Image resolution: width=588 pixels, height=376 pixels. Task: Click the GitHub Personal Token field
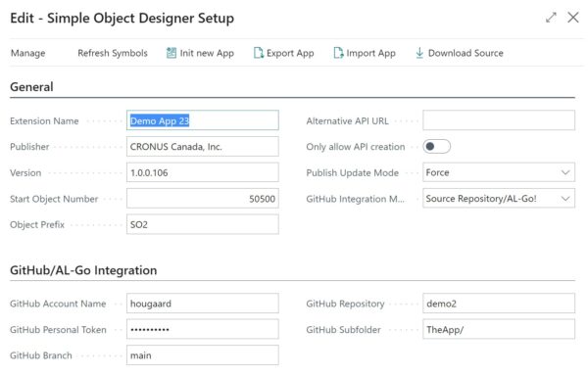203,329
